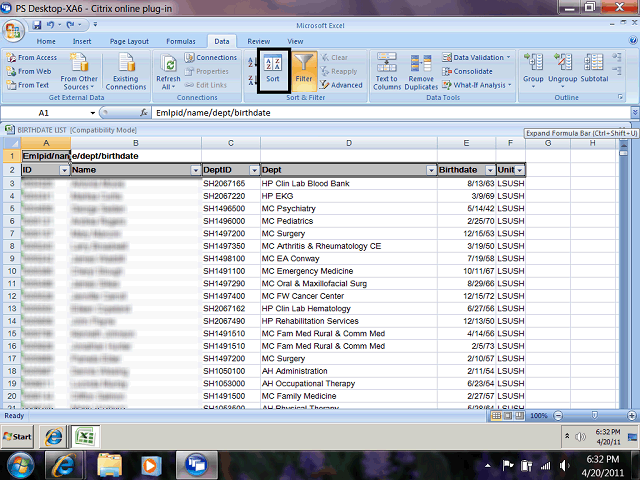Open Windows Media Player taskbar icon

tap(149, 465)
